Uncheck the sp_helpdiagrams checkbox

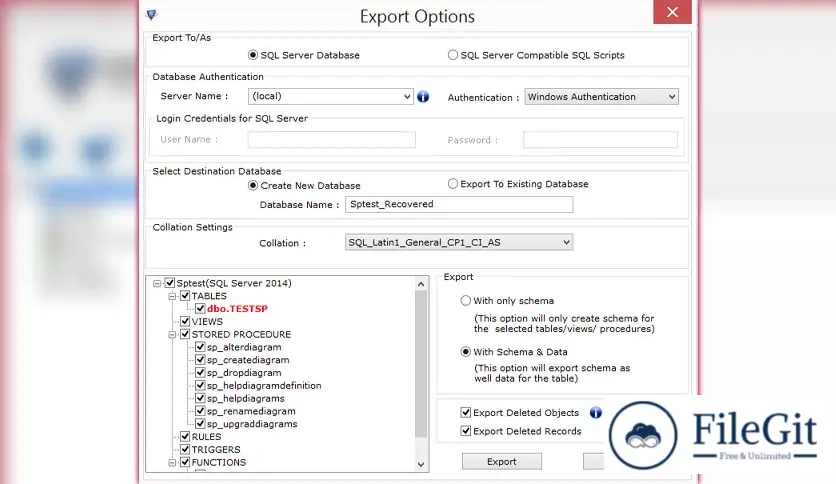tap(200, 398)
